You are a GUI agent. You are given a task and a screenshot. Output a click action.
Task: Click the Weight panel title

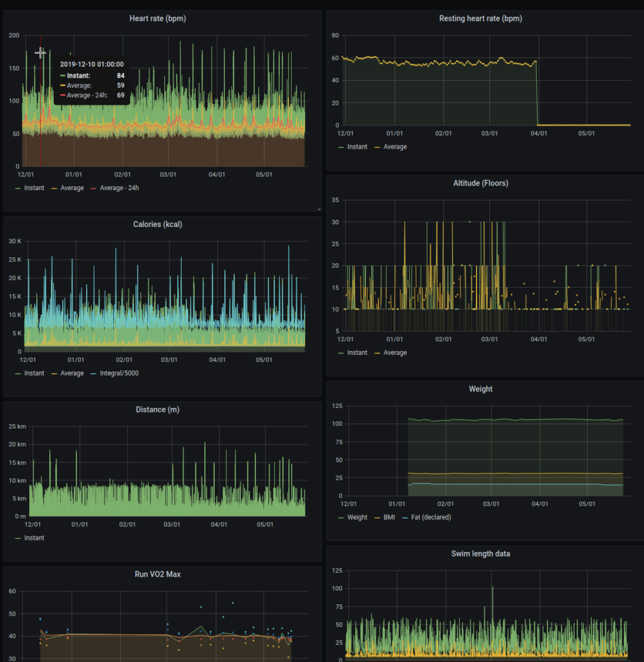point(480,389)
